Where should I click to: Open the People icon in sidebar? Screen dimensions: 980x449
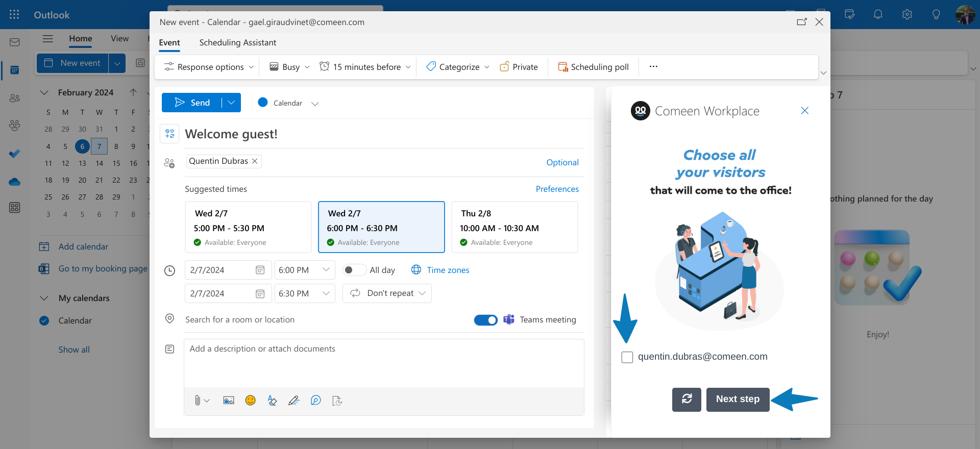(x=15, y=98)
